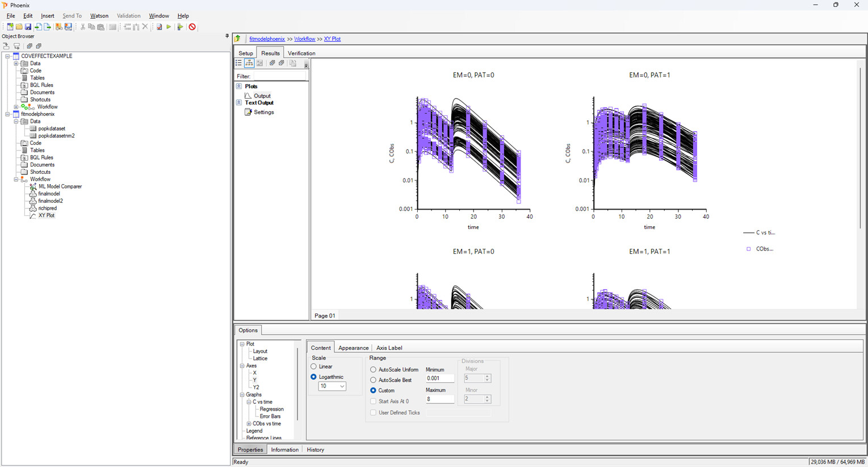Switch to the Appearance tab
The width and height of the screenshot is (868, 467).
[353, 348]
